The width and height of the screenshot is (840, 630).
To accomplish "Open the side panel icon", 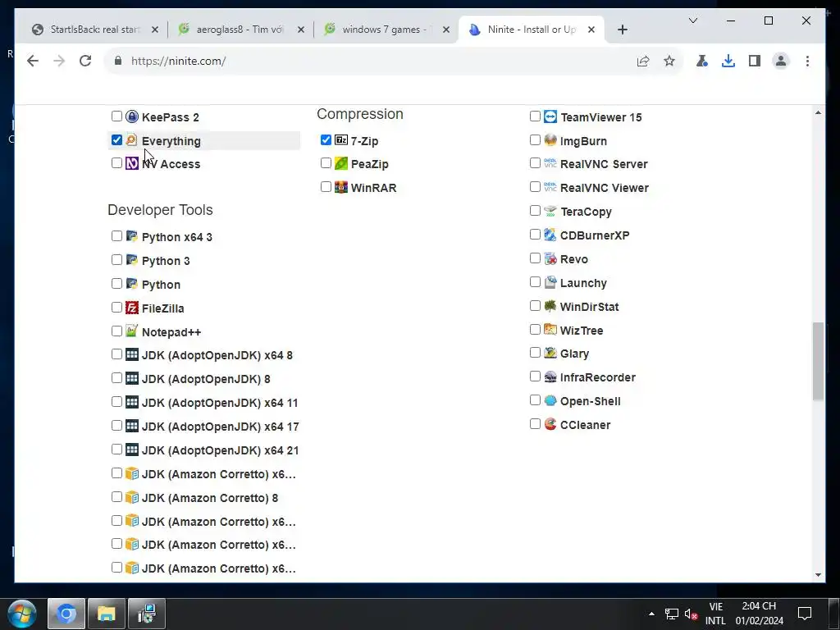I will (755, 61).
